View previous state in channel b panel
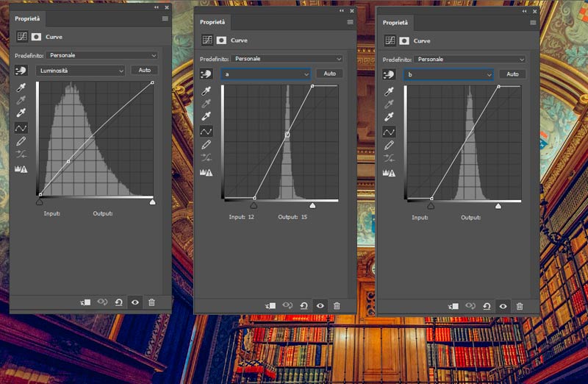Viewport: 588px width, 384px height. [x=470, y=306]
